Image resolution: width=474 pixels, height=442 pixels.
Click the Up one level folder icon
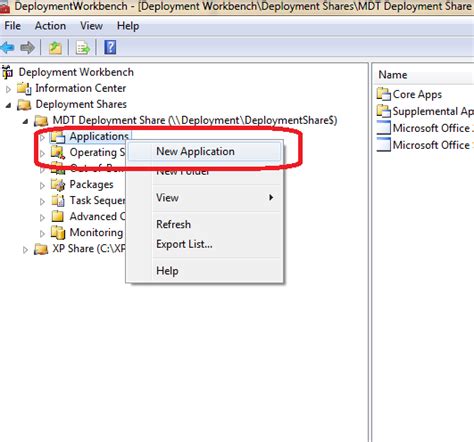[x=55, y=48]
